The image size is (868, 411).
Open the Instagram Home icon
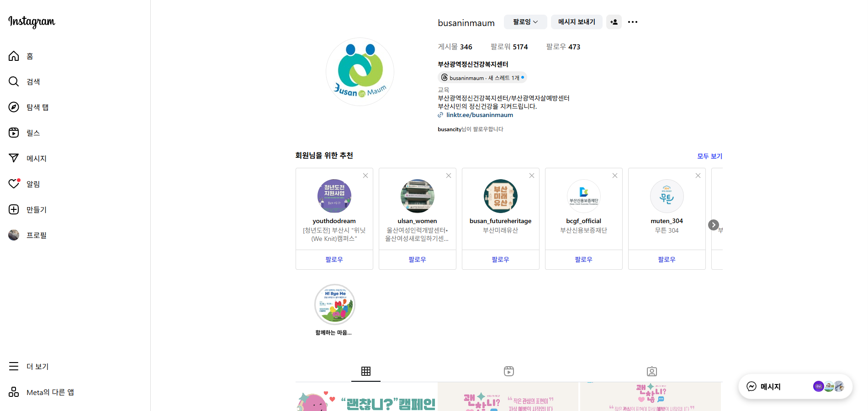pyautogui.click(x=14, y=56)
